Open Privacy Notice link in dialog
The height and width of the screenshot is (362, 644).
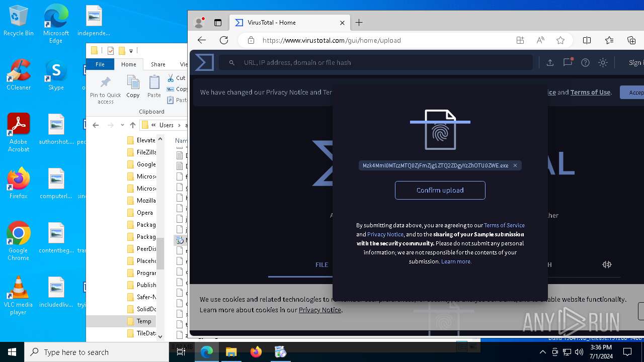385,234
